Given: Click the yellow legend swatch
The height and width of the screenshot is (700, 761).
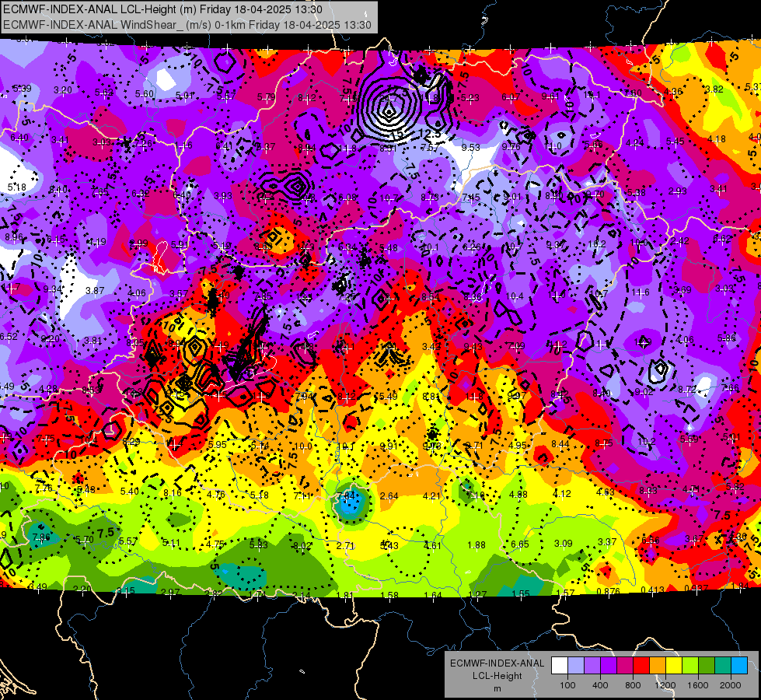Looking at the screenshot, I should click(x=674, y=666).
